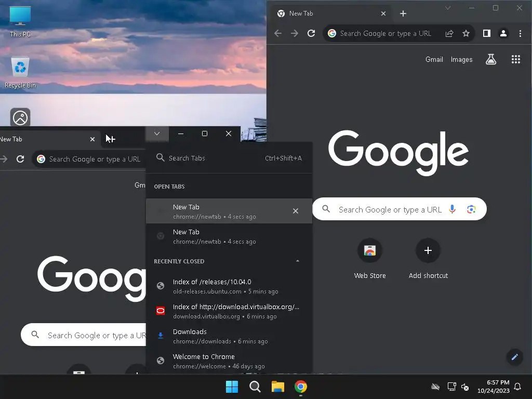Click Google search box in right window
532x399 pixels.
click(400, 209)
